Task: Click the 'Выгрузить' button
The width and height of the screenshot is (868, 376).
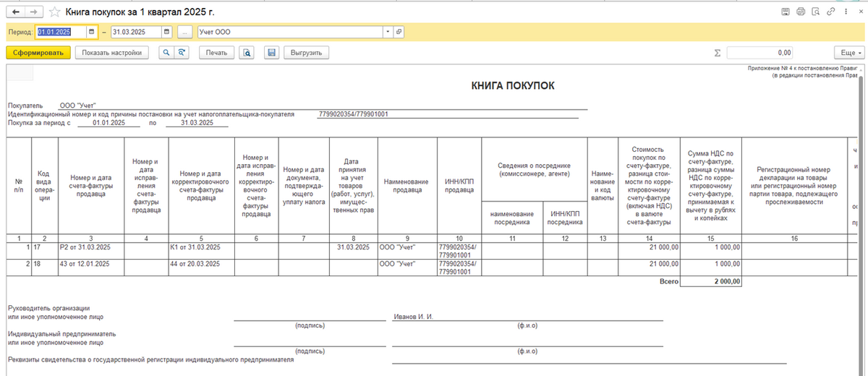Action: pos(307,53)
